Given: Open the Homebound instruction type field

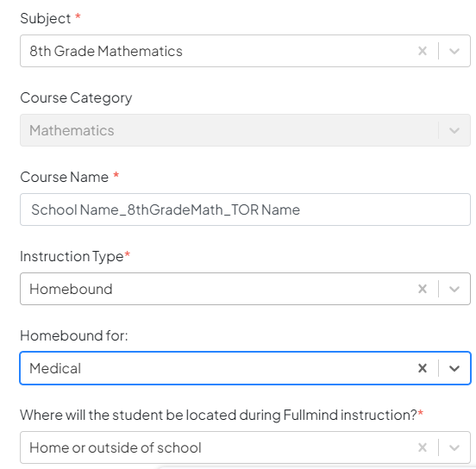Looking at the screenshot, I should (x=245, y=289).
